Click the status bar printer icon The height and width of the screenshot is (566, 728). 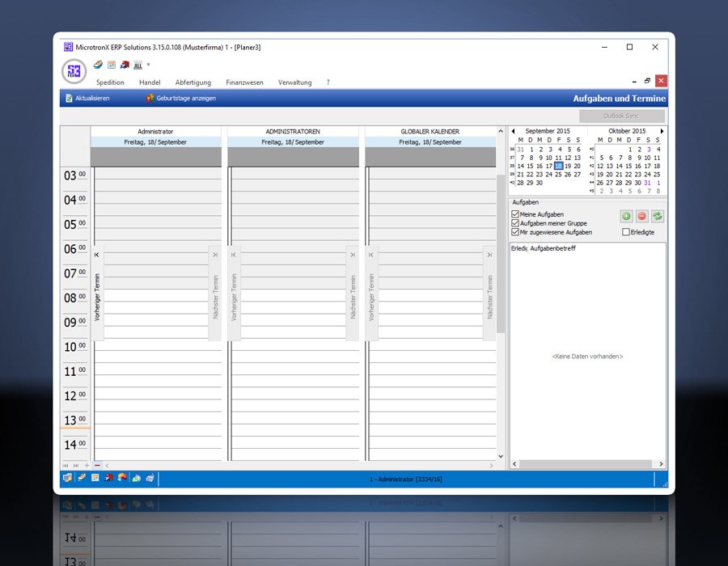pos(150,478)
